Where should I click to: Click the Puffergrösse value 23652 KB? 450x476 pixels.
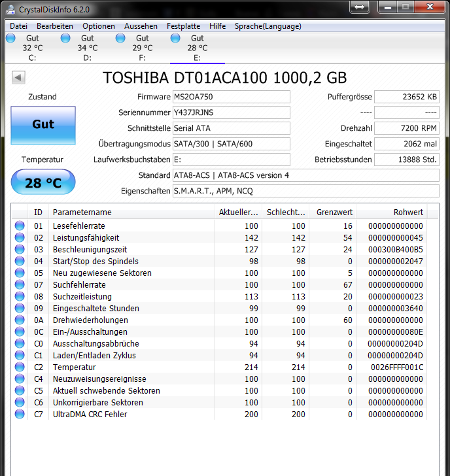407,97
